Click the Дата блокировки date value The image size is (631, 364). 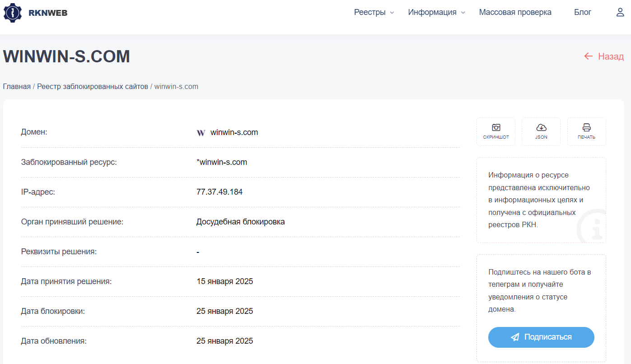tap(225, 311)
